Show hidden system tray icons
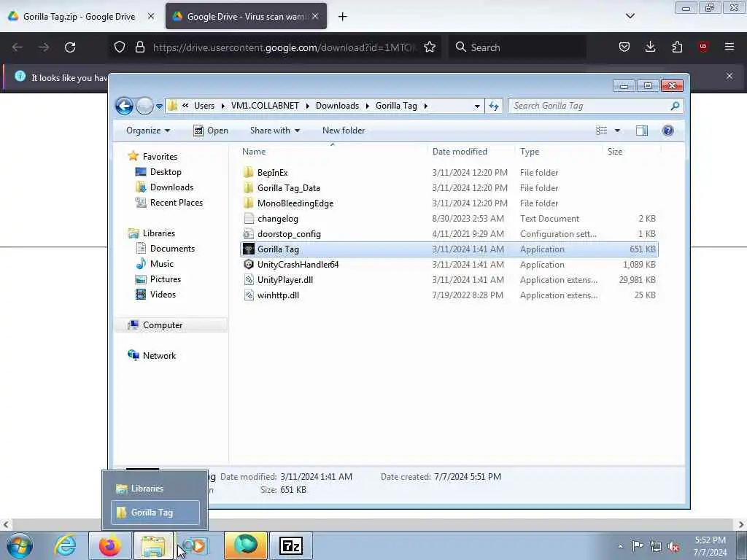The height and width of the screenshot is (560, 747). coord(620,546)
